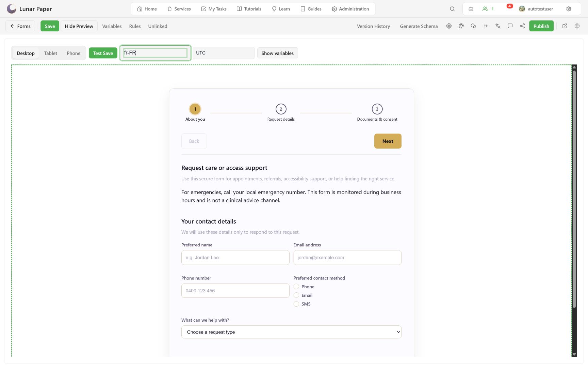Click the Publish button
Viewport: 588px width, 368px height.
pos(541,26)
